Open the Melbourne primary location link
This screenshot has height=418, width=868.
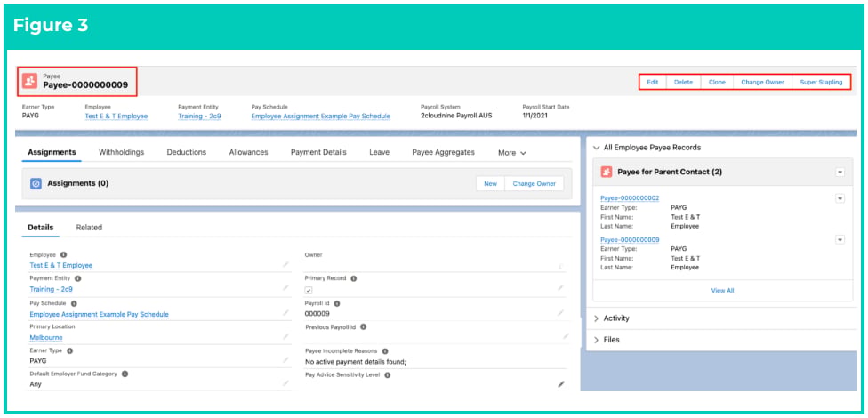(x=46, y=338)
